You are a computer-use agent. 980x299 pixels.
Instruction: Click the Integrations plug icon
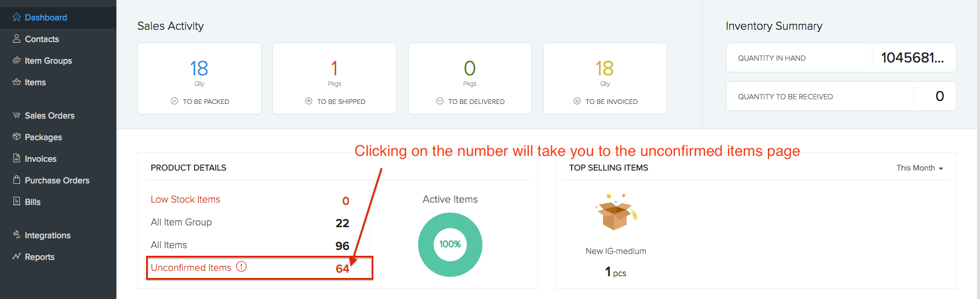[x=16, y=235]
